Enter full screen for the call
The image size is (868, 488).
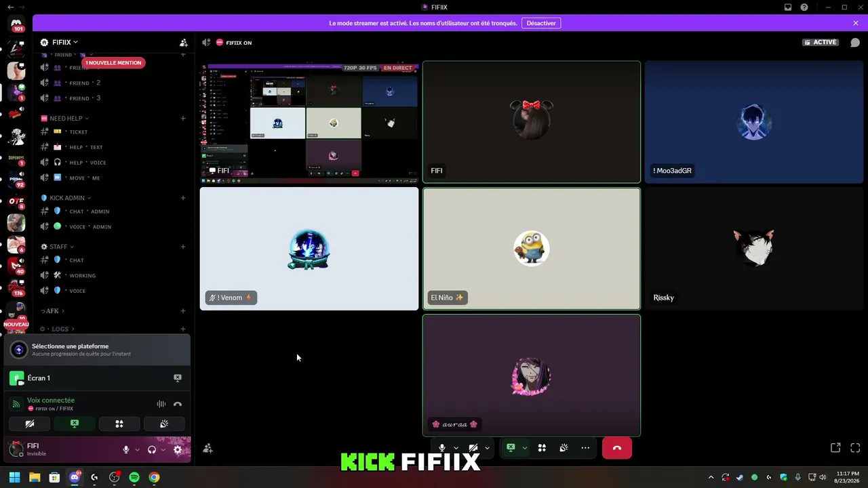[855, 448]
